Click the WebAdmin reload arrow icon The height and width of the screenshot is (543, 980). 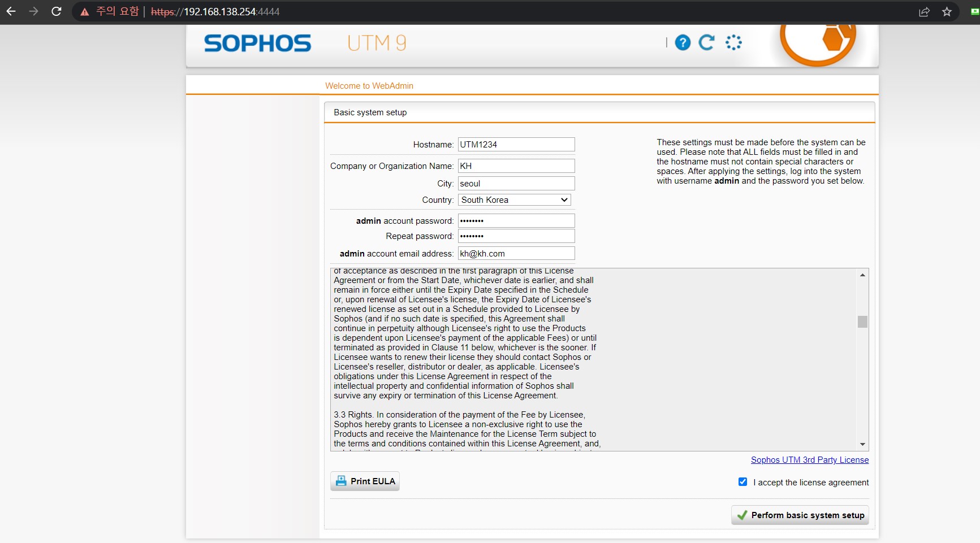(706, 42)
